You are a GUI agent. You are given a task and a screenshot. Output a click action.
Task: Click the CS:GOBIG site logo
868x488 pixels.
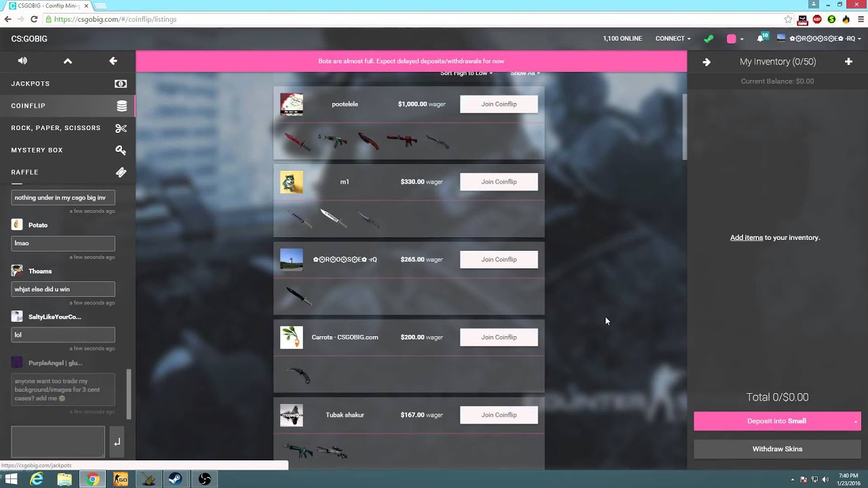[29, 39]
